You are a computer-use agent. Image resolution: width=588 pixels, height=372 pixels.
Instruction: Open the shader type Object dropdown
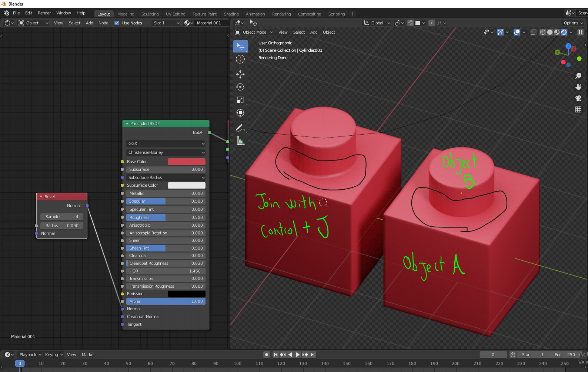33,23
